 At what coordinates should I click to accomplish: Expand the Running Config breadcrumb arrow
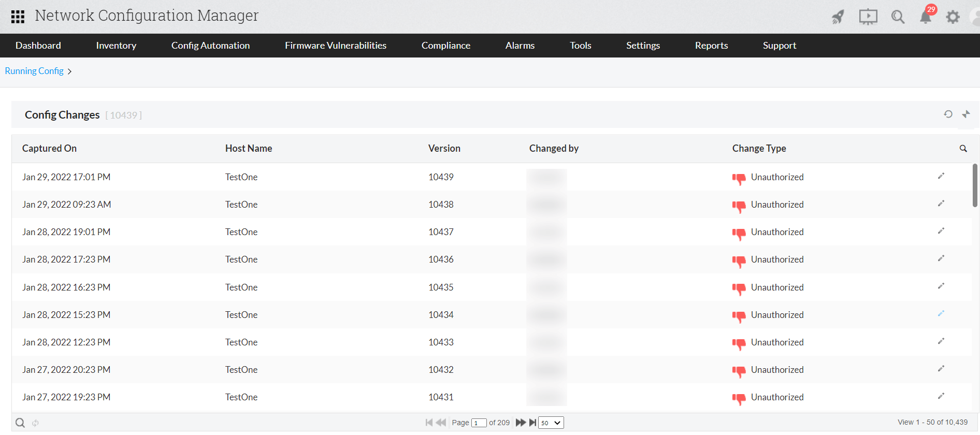[x=70, y=71]
